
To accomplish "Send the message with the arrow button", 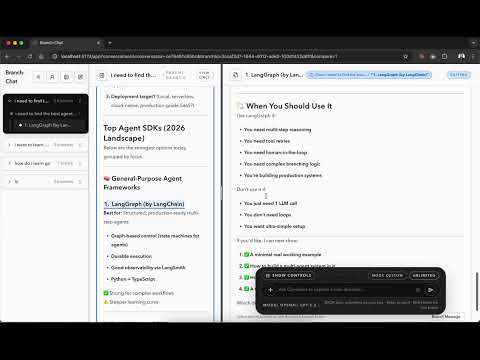I will coord(431,290).
